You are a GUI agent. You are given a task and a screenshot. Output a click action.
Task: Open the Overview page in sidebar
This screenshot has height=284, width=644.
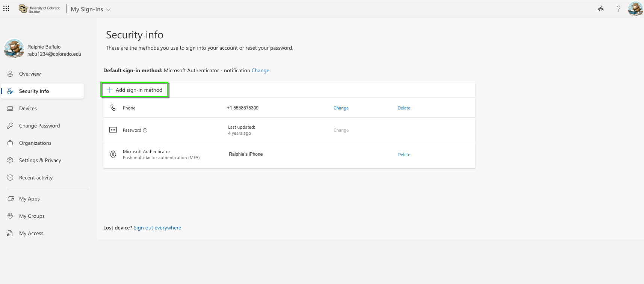click(30, 74)
